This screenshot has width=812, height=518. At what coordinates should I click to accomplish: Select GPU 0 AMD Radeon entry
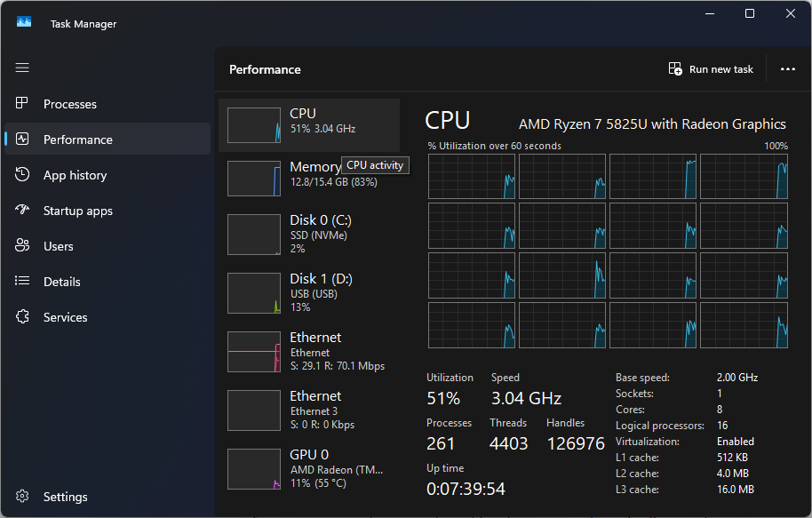pyautogui.click(x=308, y=468)
